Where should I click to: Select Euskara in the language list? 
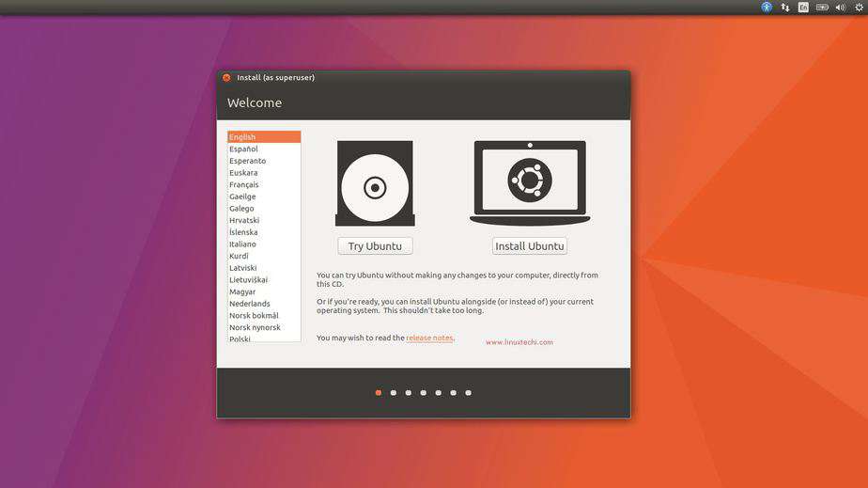tap(264, 173)
